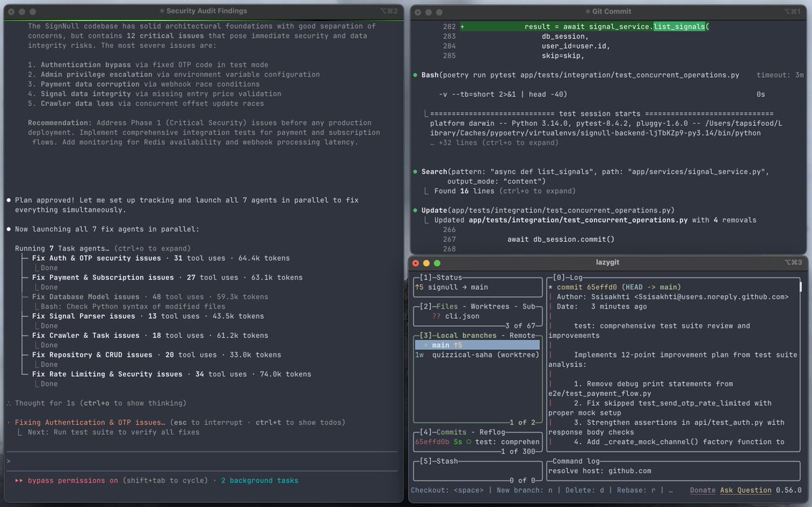The height and width of the screenshot is (507, 812).
Task: Click 'Signal data integrity' finding item
Action: [86, 94]
